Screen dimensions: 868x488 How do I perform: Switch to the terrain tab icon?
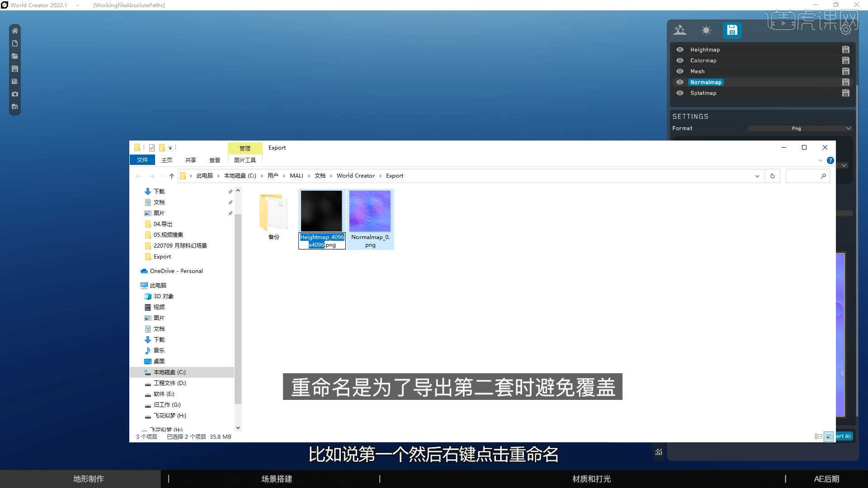(680, 30)
